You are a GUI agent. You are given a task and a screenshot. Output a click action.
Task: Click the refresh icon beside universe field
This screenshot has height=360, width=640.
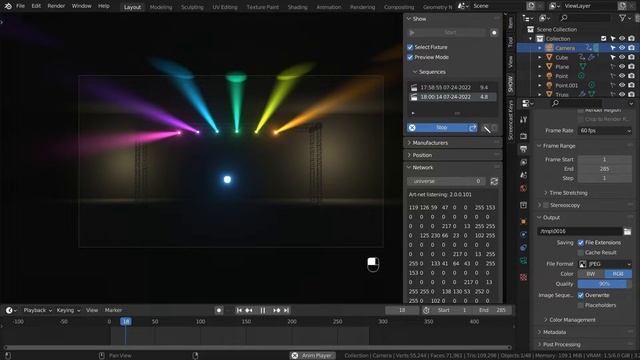494,181
